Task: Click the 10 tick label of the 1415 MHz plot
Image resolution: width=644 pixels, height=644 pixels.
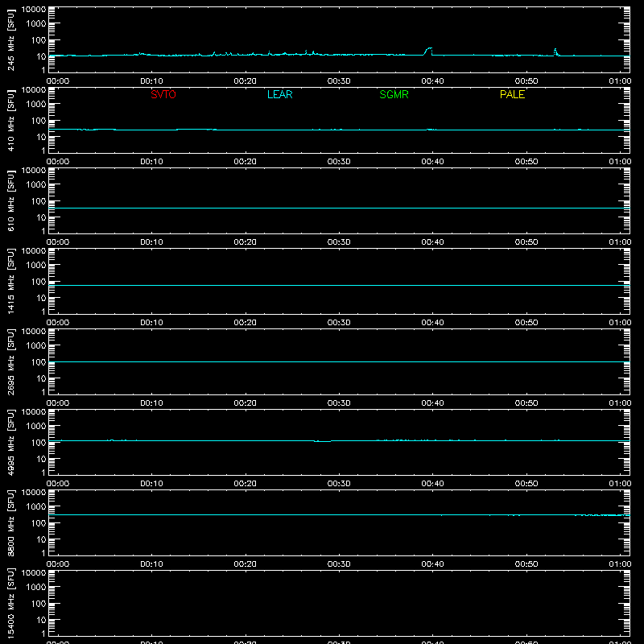Action: [41, 298]
